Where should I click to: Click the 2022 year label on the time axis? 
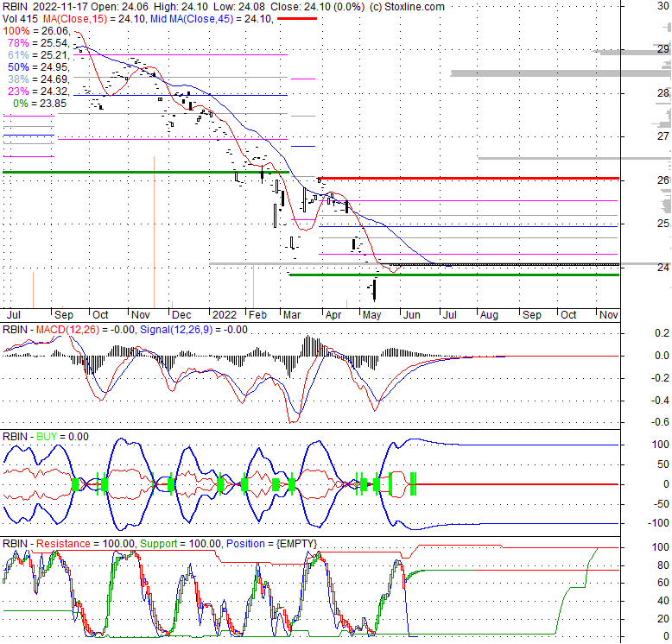pos(225,315)
